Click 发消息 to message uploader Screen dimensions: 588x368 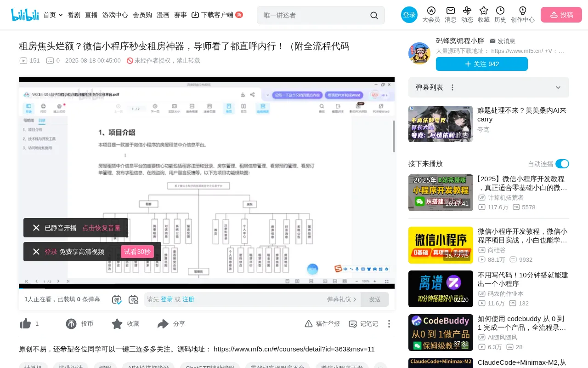[503, 41]
